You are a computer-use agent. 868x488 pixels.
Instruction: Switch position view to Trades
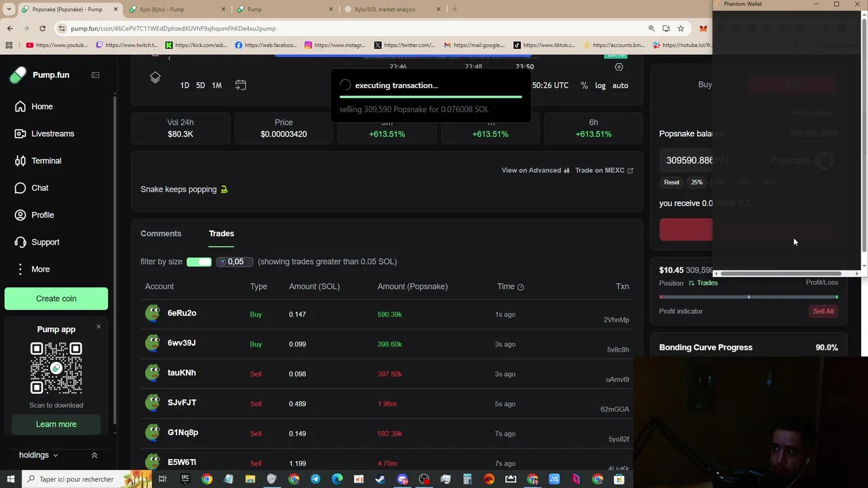pos(703,283)
